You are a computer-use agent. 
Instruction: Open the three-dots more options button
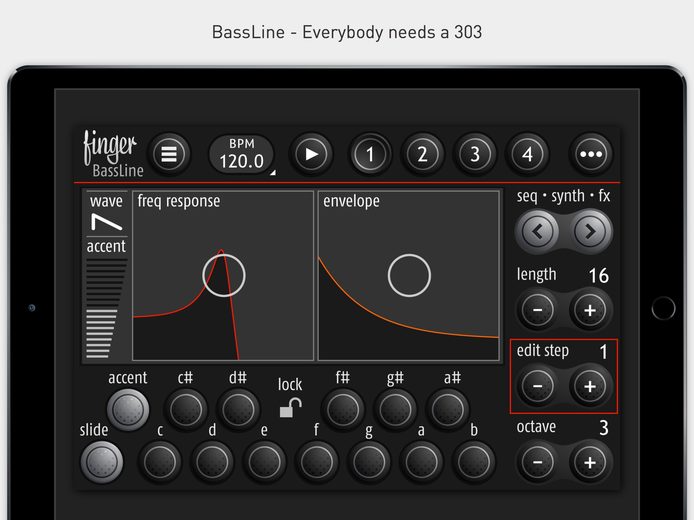pos(591,154)
